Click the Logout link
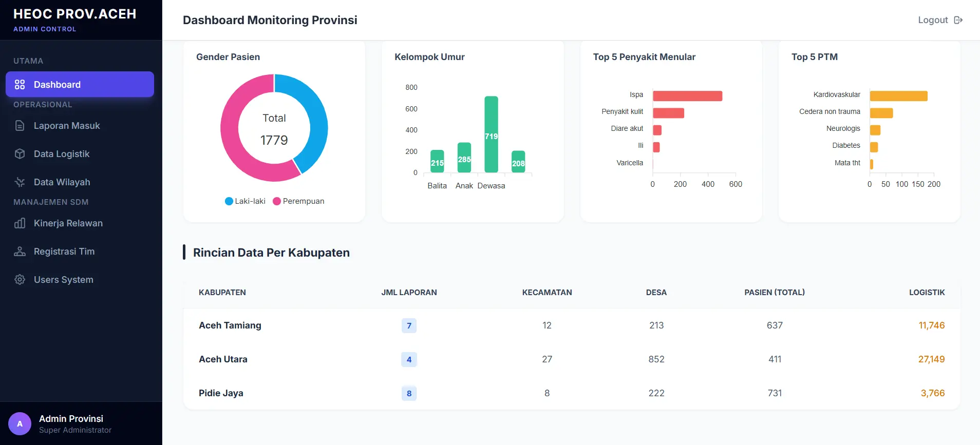Viewport: 980px width, 445px height. click(x=940, y=20)
